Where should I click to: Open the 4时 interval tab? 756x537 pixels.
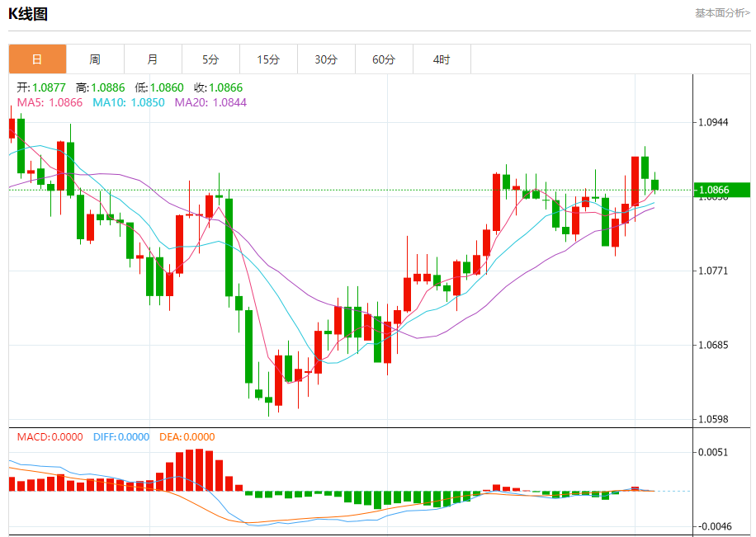(x=442, y=59)
